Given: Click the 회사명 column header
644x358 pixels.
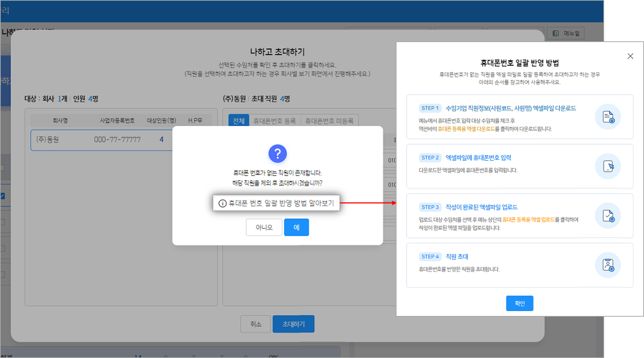Looking at the screenshot, I should [x=60, y=120].
